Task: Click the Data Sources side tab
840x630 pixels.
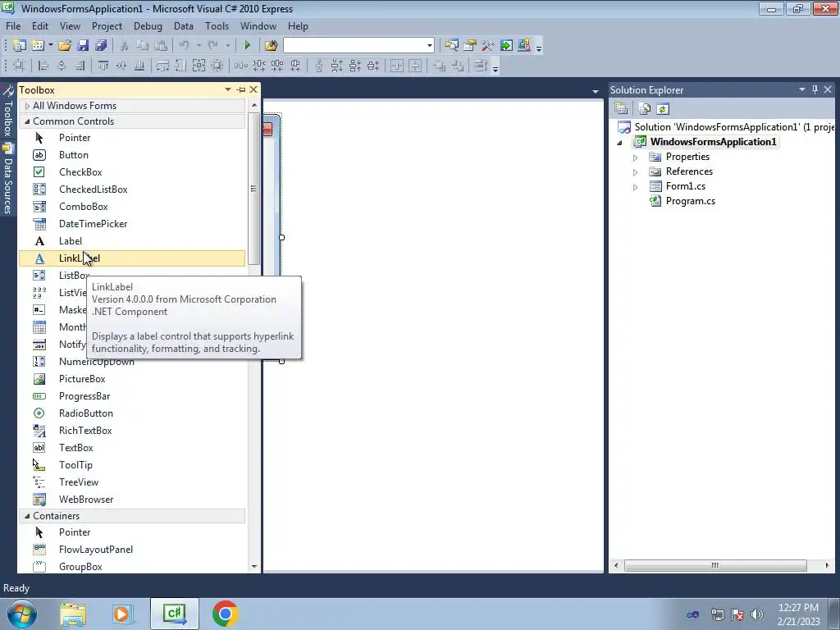Action: pyautogui.click(x=8, y=179)
